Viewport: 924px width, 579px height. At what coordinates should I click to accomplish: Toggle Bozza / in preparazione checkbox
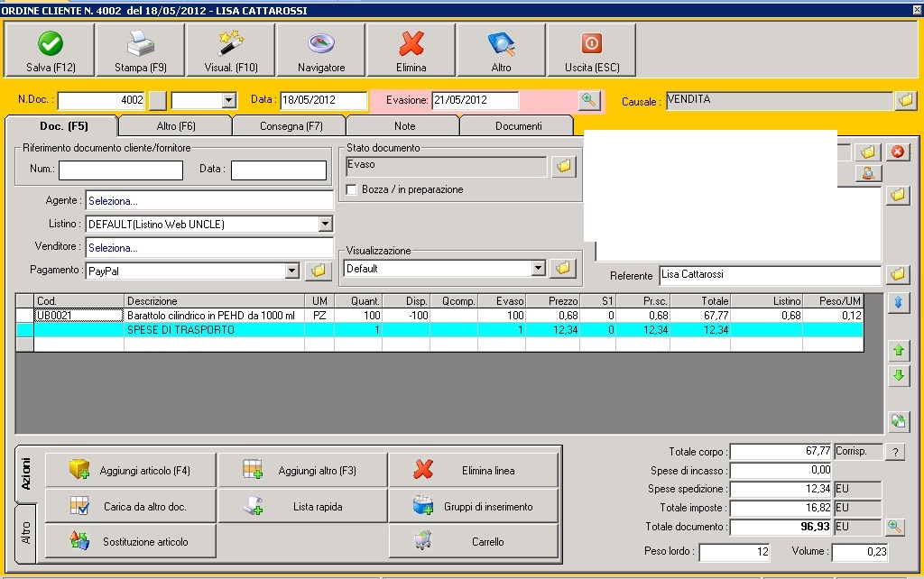coord(352,189)
